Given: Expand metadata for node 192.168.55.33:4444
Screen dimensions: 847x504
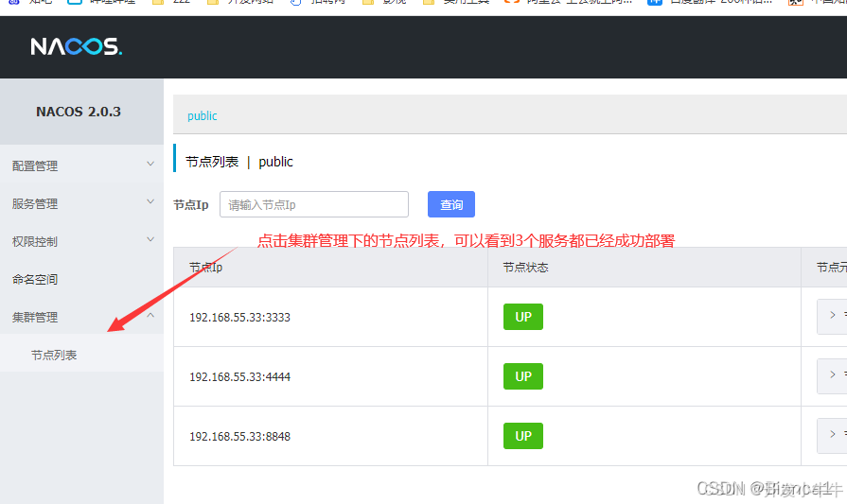Looking at the screenshot, I should tap(833, 375).
